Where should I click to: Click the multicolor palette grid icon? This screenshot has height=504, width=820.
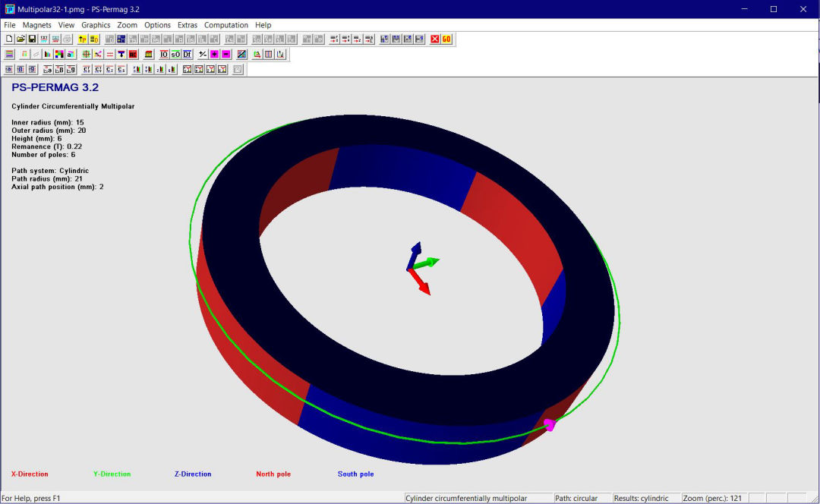tap(58, 54)
